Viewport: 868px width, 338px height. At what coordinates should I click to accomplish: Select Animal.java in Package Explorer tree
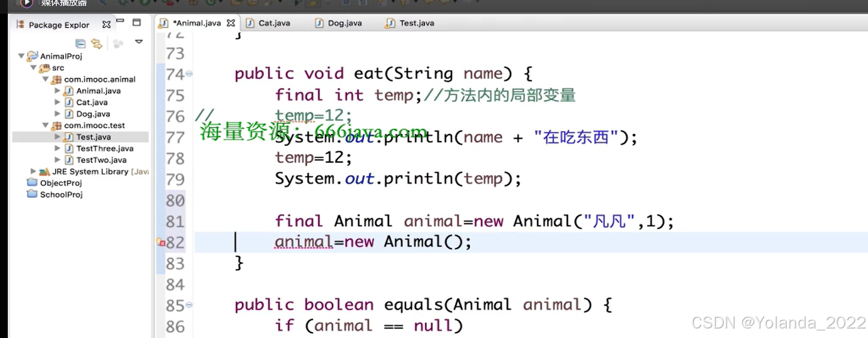point(98,91)
